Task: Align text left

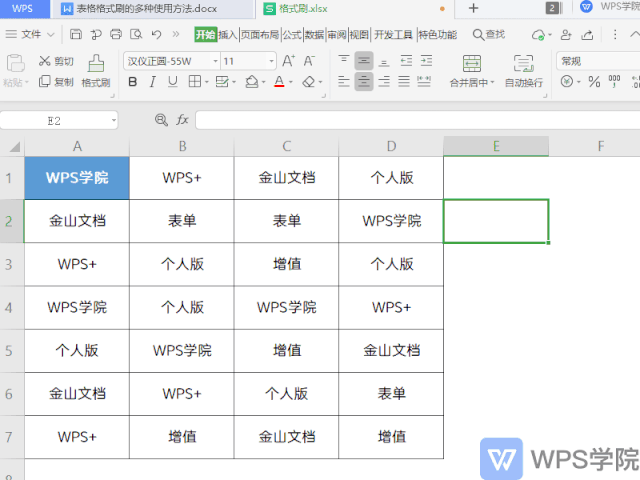Action: (344, 82)
